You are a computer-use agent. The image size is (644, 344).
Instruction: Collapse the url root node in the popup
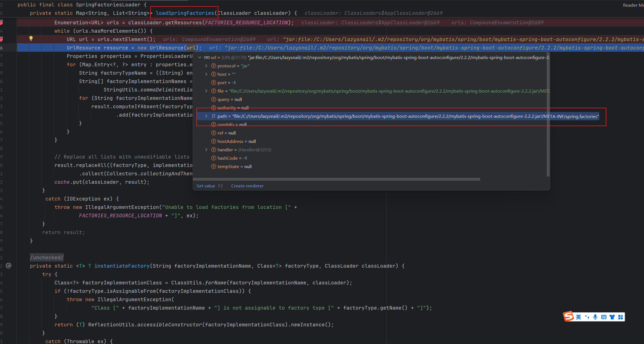pos(200,58)
